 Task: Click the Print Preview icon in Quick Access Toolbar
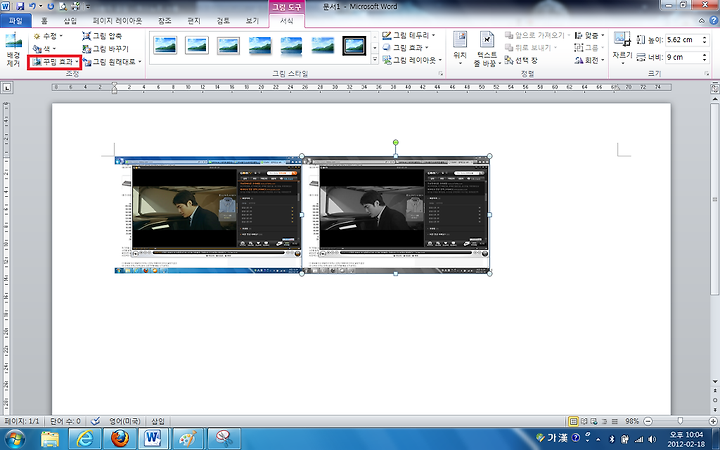[x=63, y=6]
